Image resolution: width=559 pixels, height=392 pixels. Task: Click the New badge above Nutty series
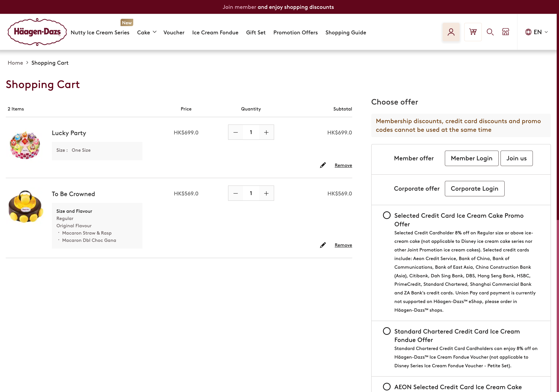(127, 23)
